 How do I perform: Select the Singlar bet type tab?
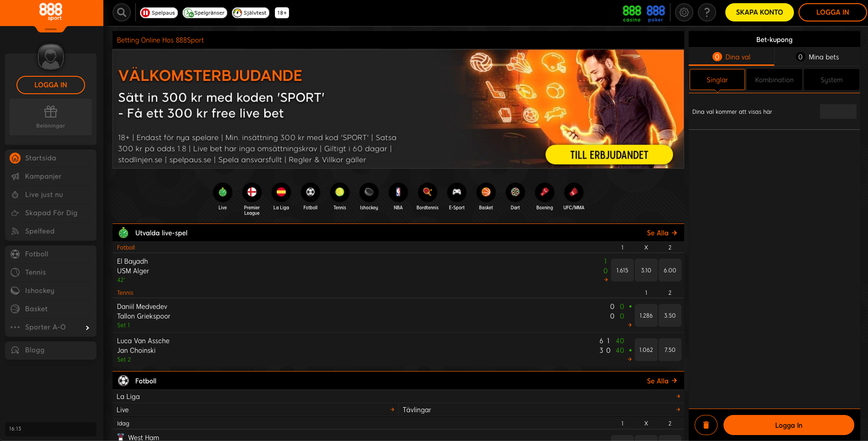click(717, 80)
